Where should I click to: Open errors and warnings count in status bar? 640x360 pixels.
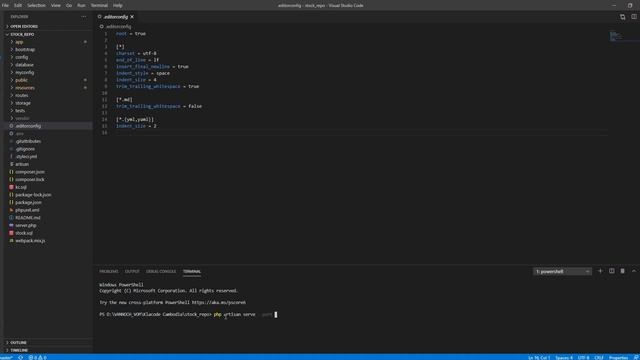[x=38, y=357]
